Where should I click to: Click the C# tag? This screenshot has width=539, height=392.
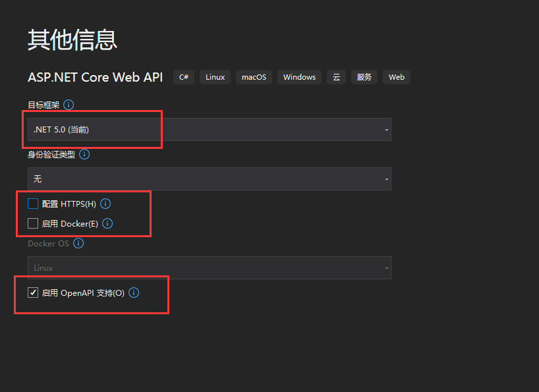(x=184, y=77)
